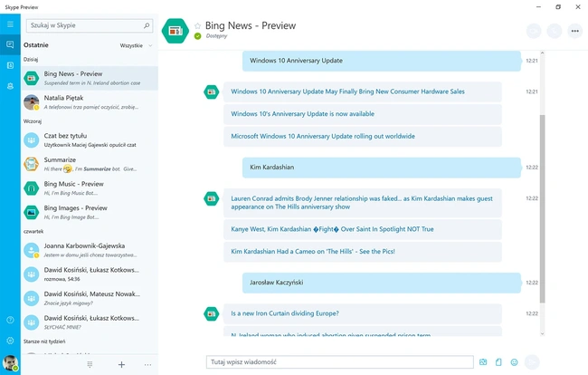Click the Szukaj w Skypie search field
Image resolution: width=588 pixels, height=375 pixels.
pos(90,25)
